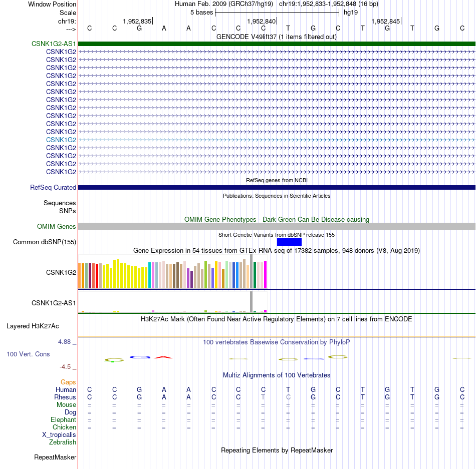This screenshot has height=469, width=476.
Task: Click the '--->' sequence direction arrow
Action: point(71,29)
